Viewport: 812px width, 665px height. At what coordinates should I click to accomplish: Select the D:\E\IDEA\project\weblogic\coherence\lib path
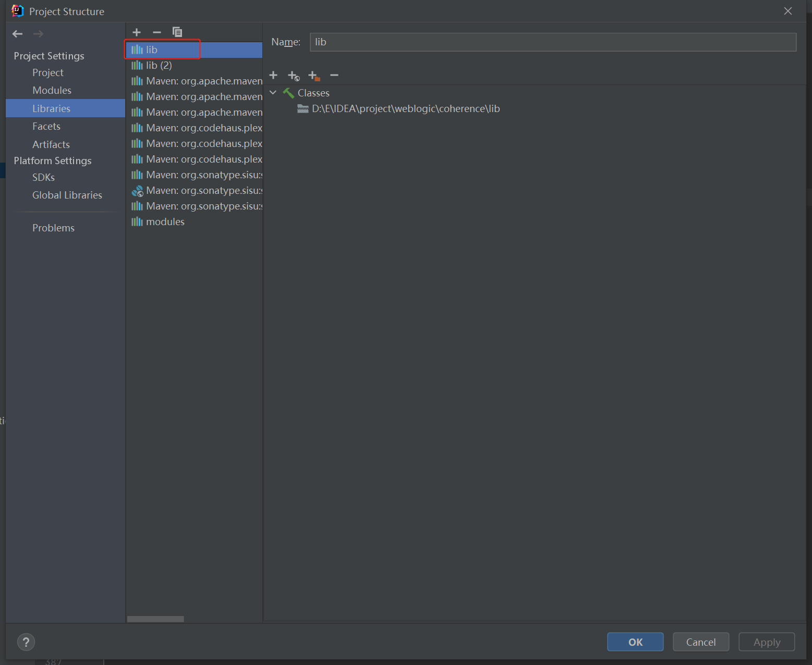406,108
